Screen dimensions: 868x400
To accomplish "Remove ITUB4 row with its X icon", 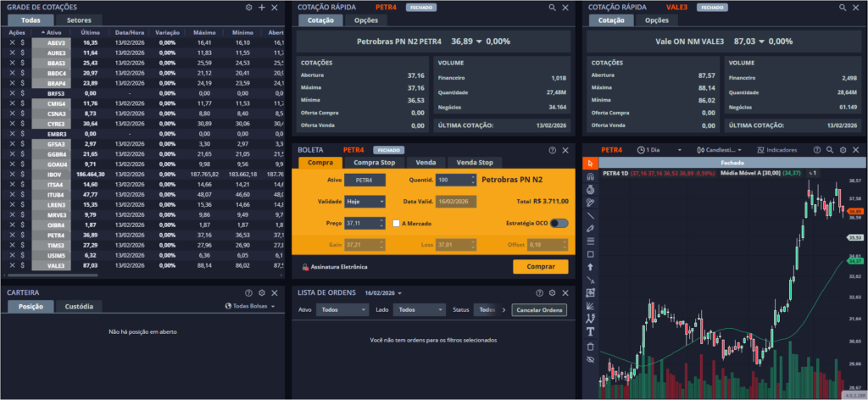I will (12, 195).
